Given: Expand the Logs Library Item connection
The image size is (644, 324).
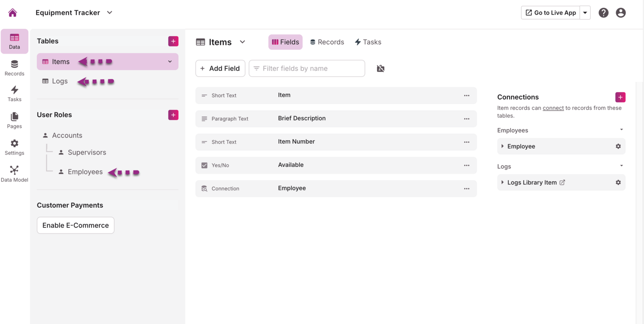Looking at the screenshot, I should (502, 182).
